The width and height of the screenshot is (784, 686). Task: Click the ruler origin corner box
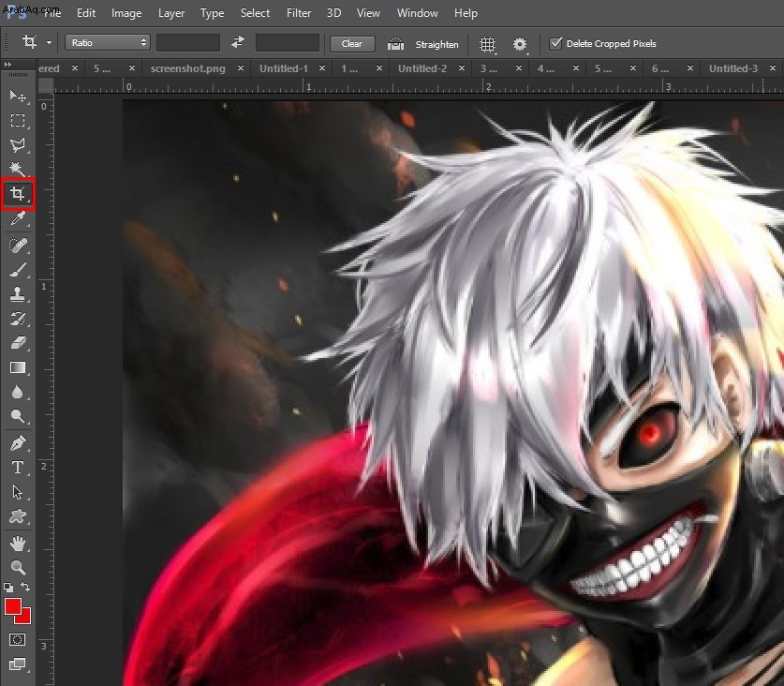click(x=46, y=86)
